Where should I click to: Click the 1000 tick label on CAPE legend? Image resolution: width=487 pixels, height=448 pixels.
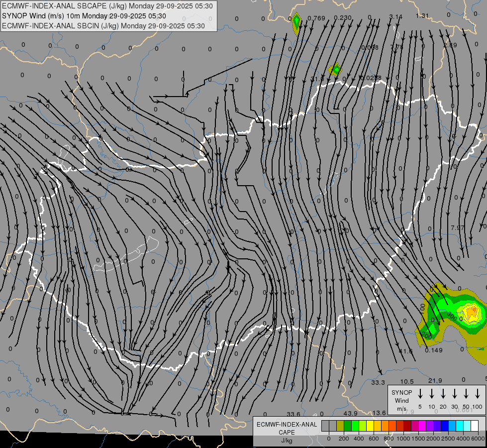tap(403, 439)
